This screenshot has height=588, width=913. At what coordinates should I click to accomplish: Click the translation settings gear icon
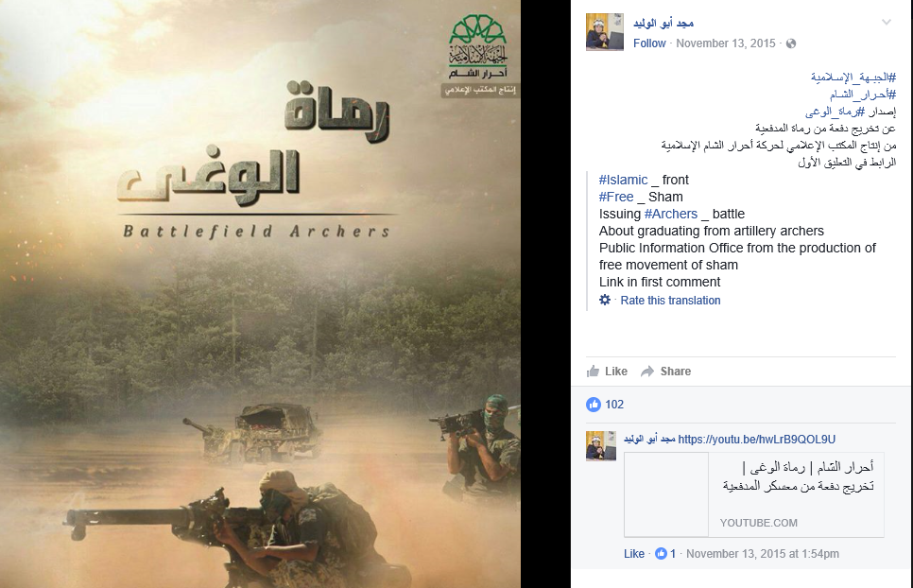point(605,300)
